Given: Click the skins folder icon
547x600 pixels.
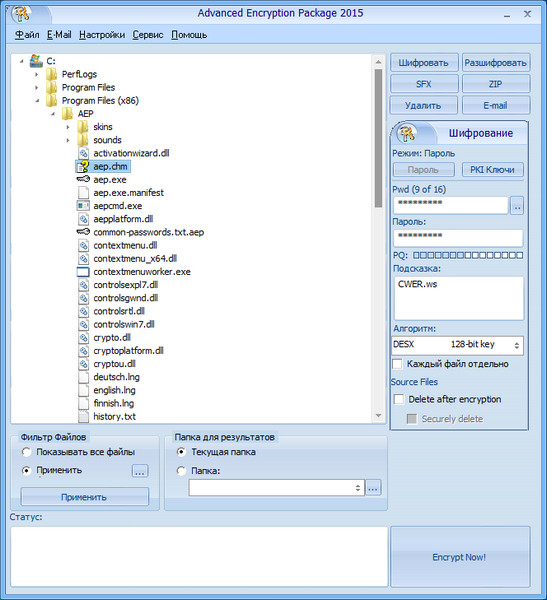Looking at the screenshot, I should pyautogui.click(x=83, y=127).
